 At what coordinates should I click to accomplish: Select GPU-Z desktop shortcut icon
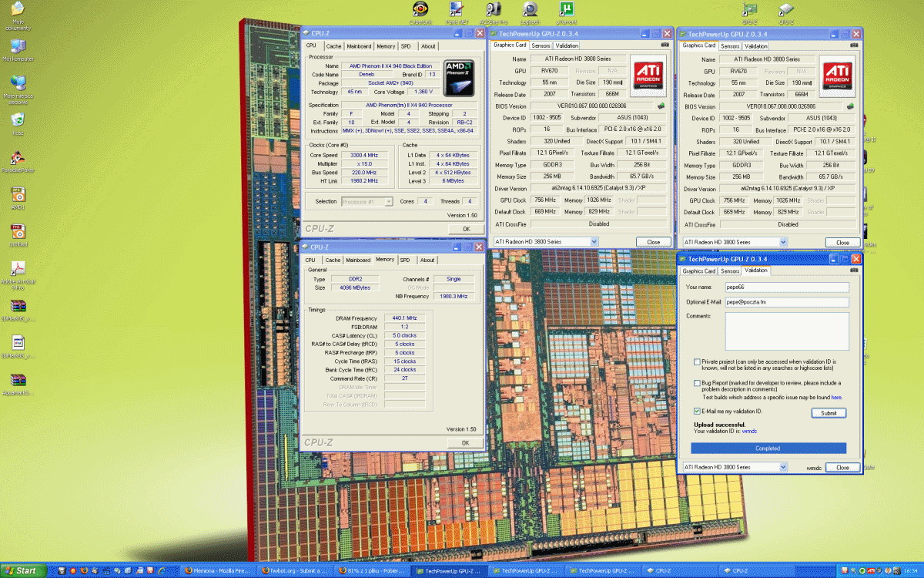[x=749, y=13]
